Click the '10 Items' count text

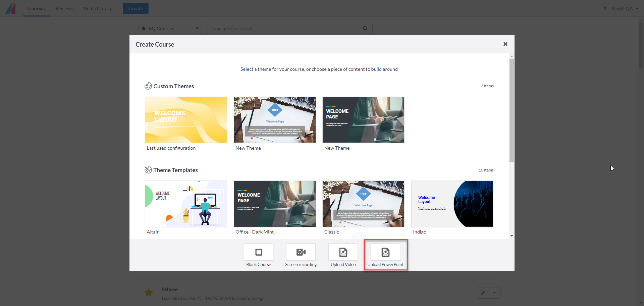coord(486,170)
